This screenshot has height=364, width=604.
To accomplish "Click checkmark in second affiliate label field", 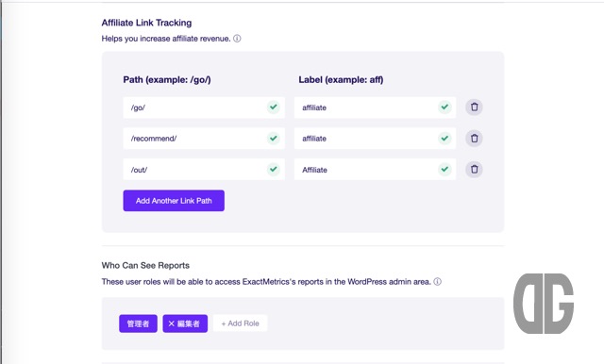I will 445,138.
